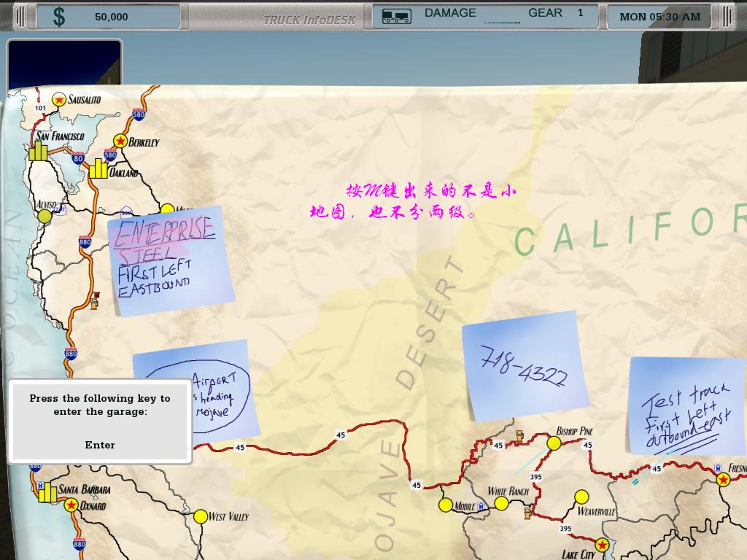
Task: Click the Interstate 80 shield on the bay
Action: (x=78, y=158)
